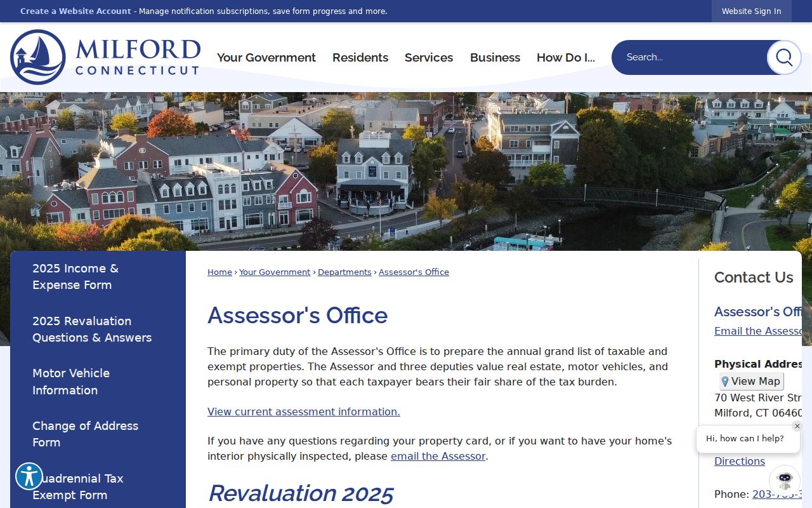812x508 pixels.
Task: Click Create a Website Account link
Action: (x=75, y=11)
